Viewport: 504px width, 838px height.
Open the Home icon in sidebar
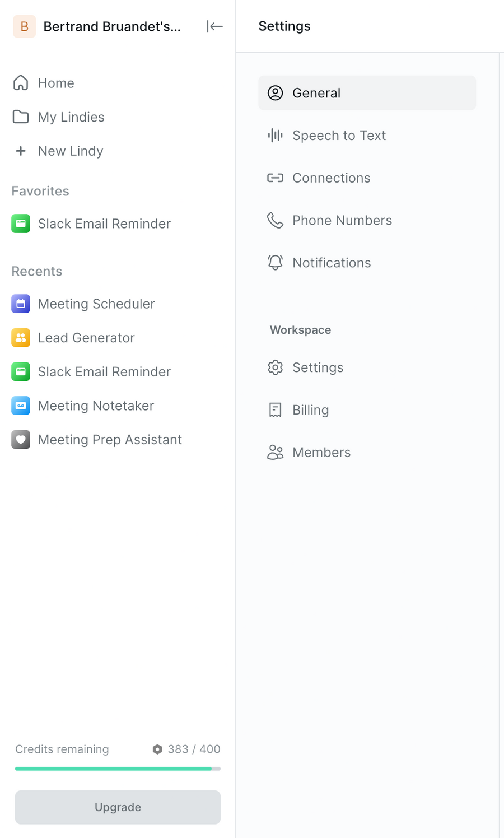click(21, 83)
